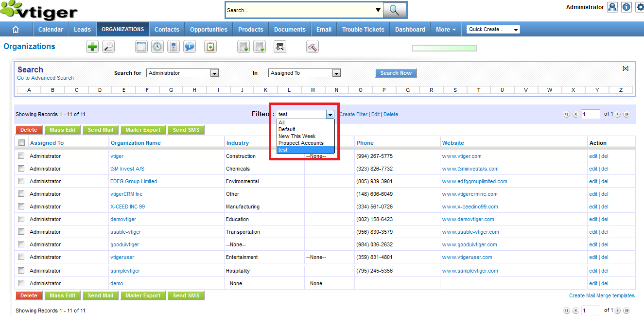Click the Create Filter link
The image size is (644, 328).
click(353, 114)
